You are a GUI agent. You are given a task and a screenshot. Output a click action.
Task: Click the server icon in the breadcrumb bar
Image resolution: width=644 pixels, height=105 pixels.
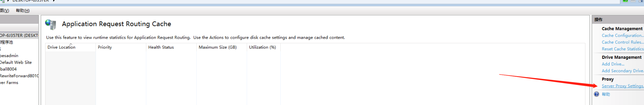click(2, 1)
